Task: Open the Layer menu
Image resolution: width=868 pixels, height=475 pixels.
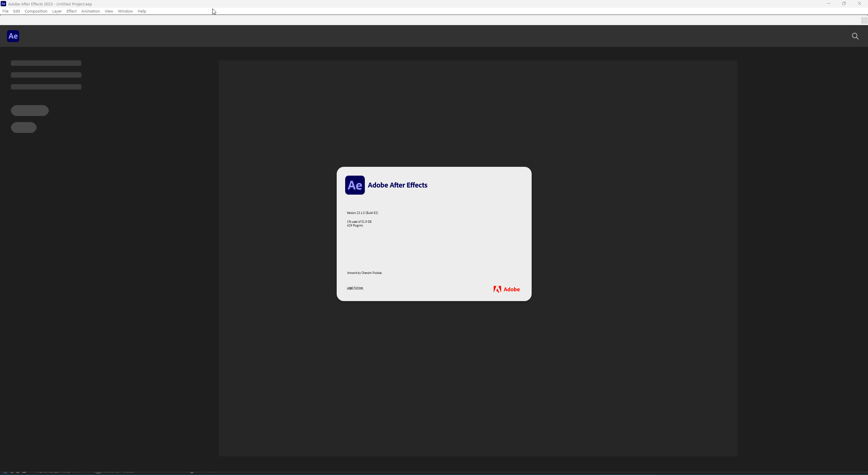Action: 57,11
